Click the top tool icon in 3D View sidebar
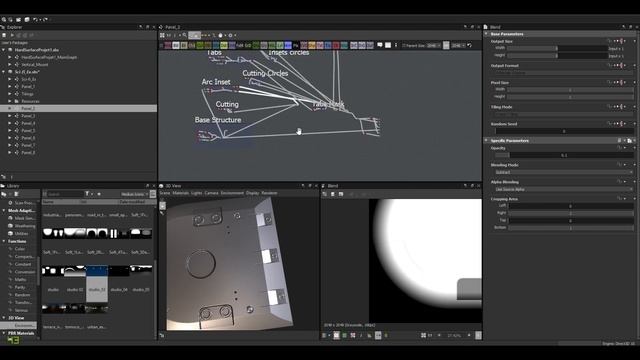640x360 pixels. pos(162,205)
